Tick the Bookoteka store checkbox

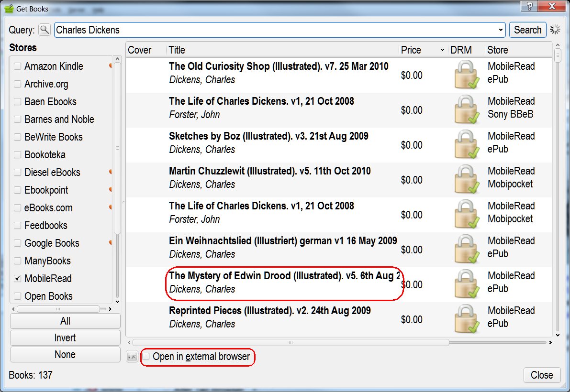(x=17, y=154)
